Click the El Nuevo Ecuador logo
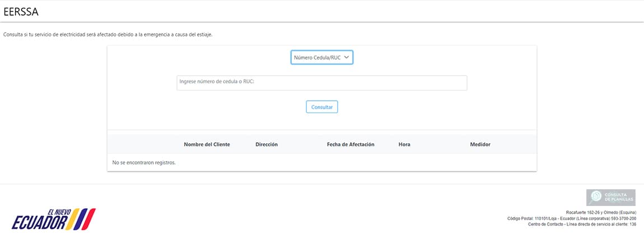The image size is (644, 234). pos(53,219)
